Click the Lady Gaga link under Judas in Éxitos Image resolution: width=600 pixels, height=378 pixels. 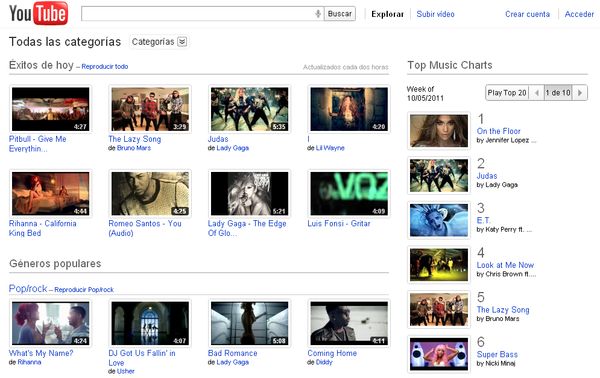(233, 148)
